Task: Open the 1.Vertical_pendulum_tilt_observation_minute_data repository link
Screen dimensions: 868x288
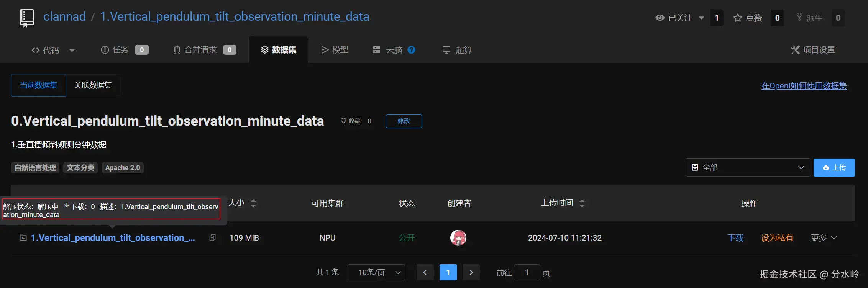Action: 235,16
